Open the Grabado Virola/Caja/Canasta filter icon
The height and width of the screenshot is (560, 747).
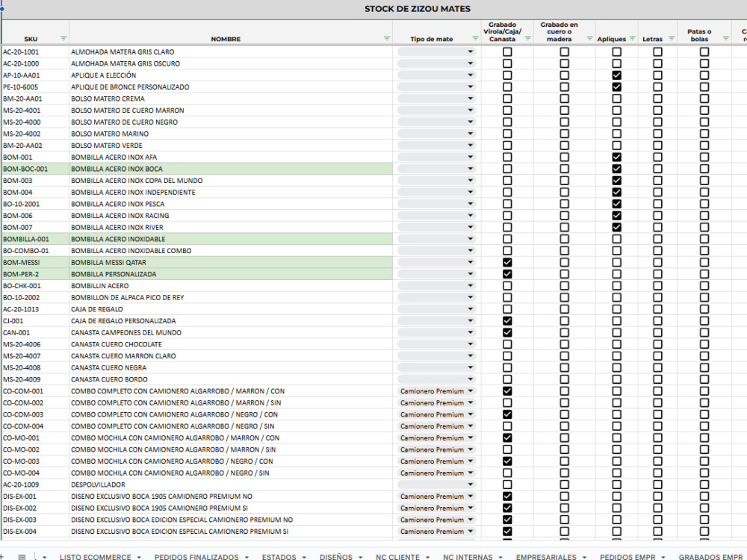pos(528,39)
